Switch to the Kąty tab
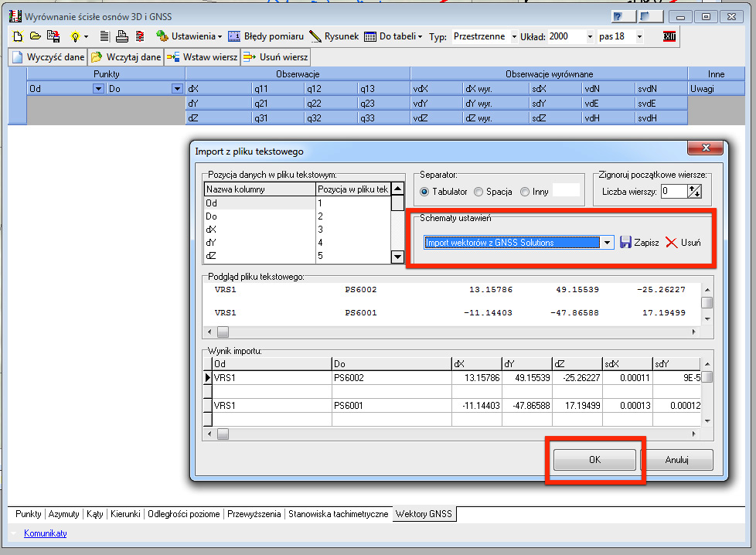The width and height of the screenshot is (756, 555). point(95,514)
